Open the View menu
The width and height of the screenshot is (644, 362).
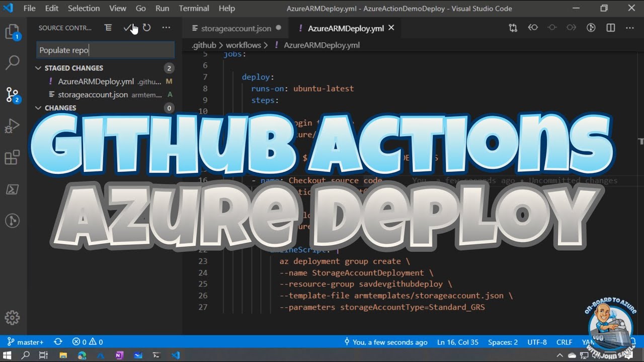(x=118, y=8)
